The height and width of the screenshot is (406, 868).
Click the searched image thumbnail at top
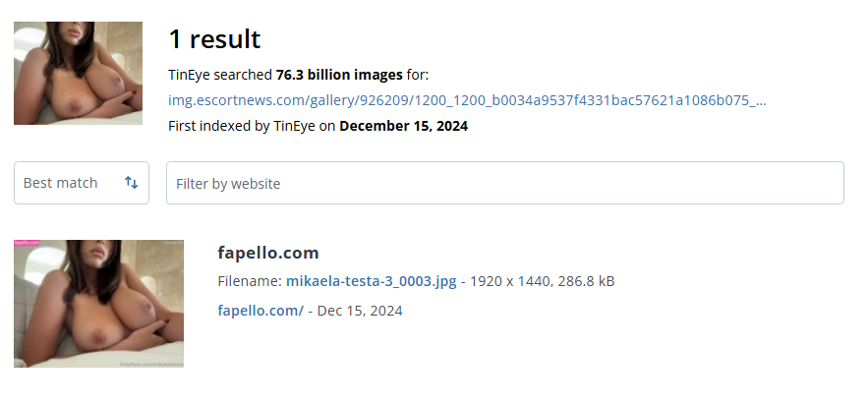78,74
